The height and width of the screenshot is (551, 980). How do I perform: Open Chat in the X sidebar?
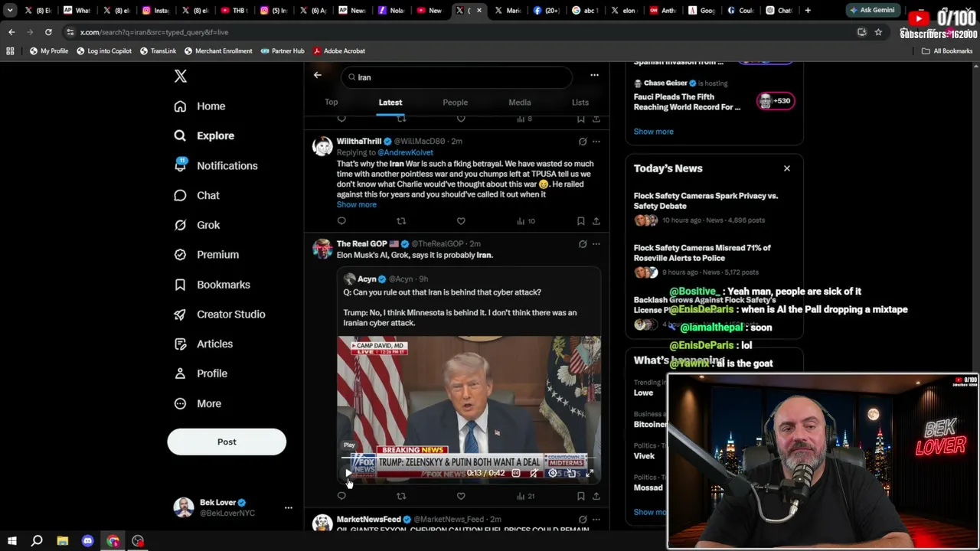coord(197,195)
